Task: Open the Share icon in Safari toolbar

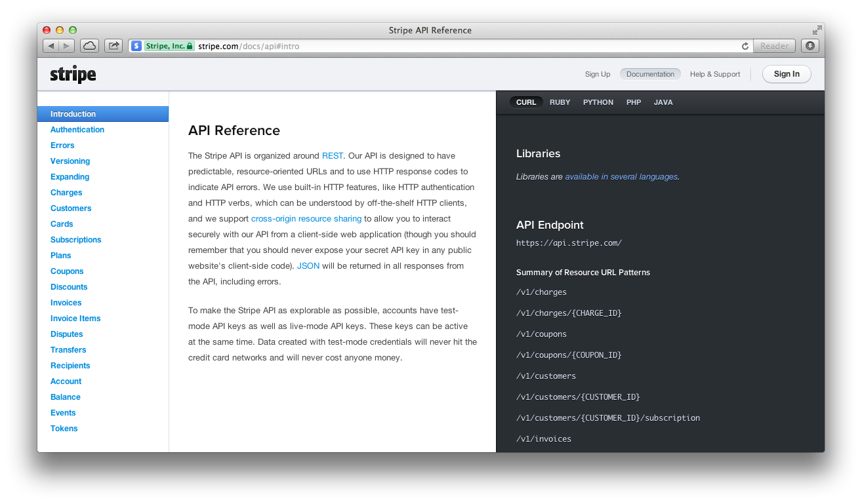Action: tap(113, 46)
